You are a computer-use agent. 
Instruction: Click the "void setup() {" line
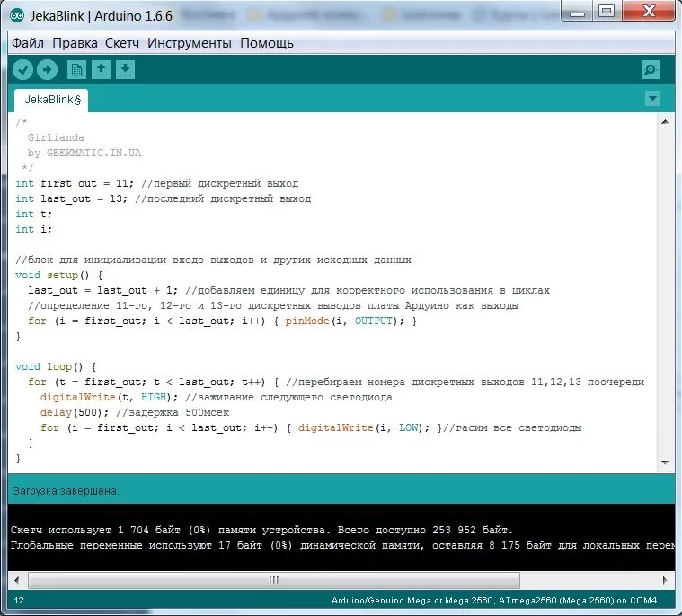58,275
